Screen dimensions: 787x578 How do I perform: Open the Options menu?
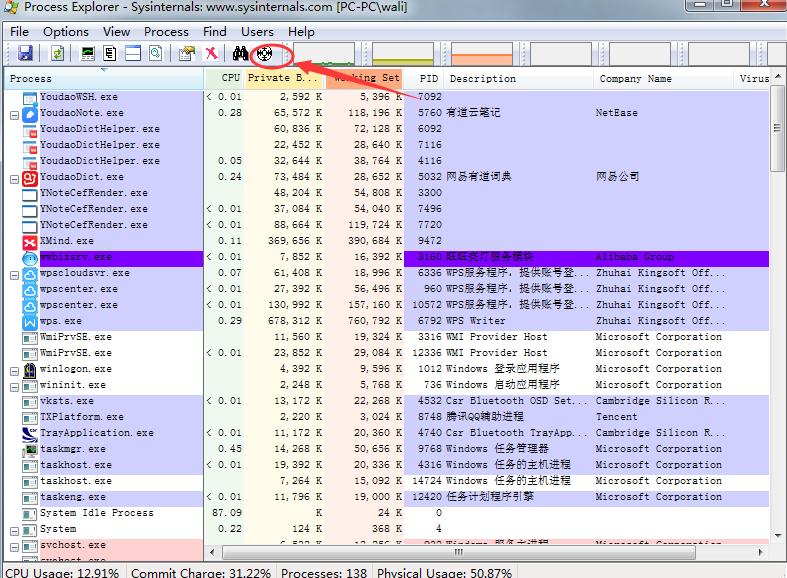(x=65, y=31)
